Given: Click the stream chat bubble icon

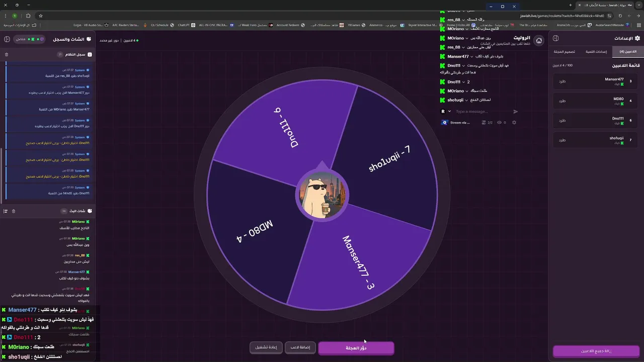Looking at the screenshot, I should [90, 211].
